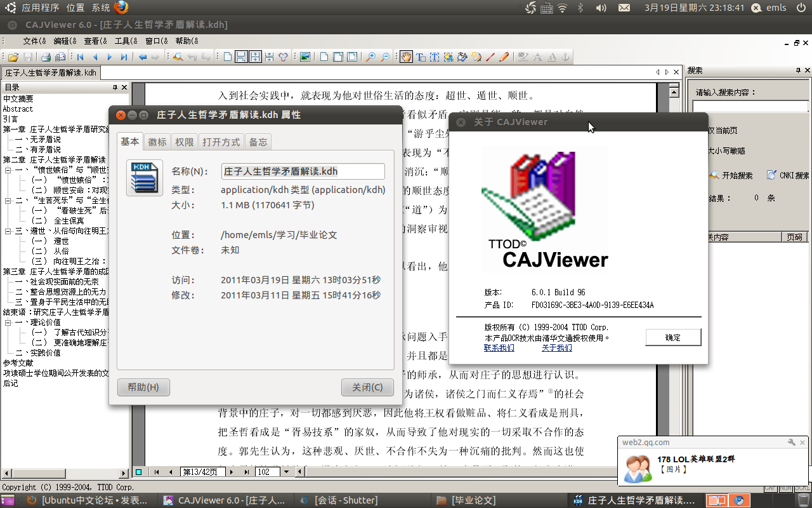This screenshot has height=508, width=812.
Task: Click the Zoom Out magnifier icon
Action: 385,57
